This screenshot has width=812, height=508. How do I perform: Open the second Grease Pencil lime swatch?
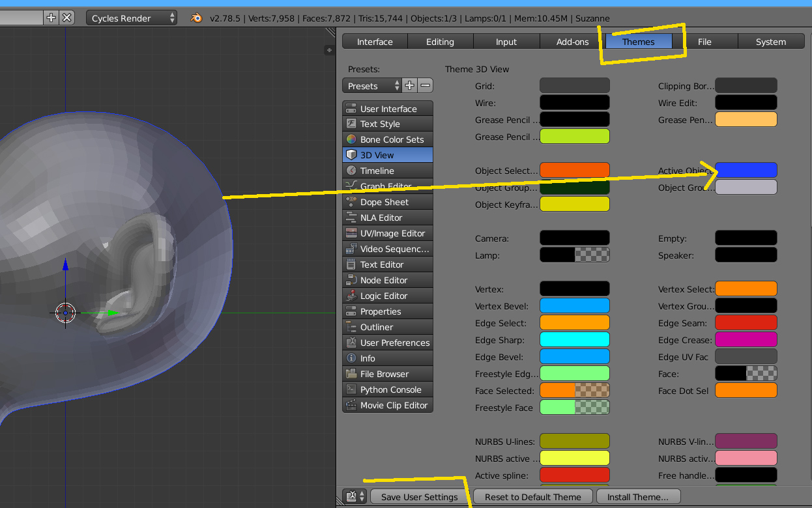coord(575,136)
